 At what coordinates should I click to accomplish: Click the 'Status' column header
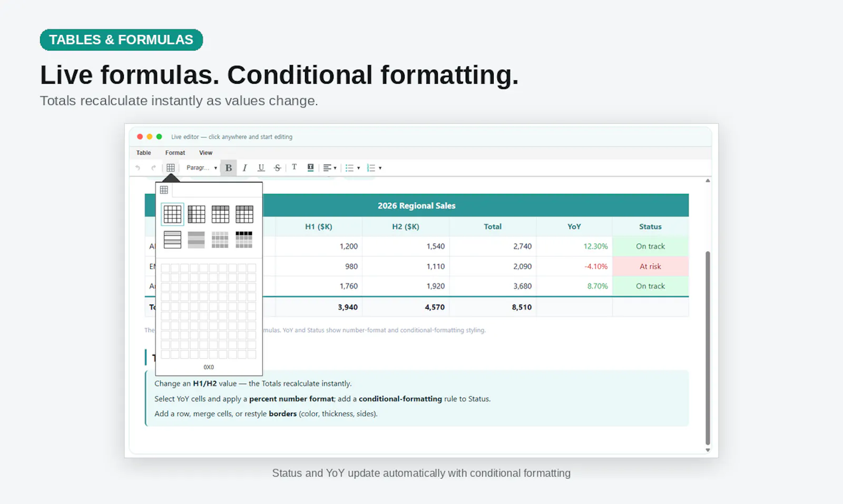[651, 226]
